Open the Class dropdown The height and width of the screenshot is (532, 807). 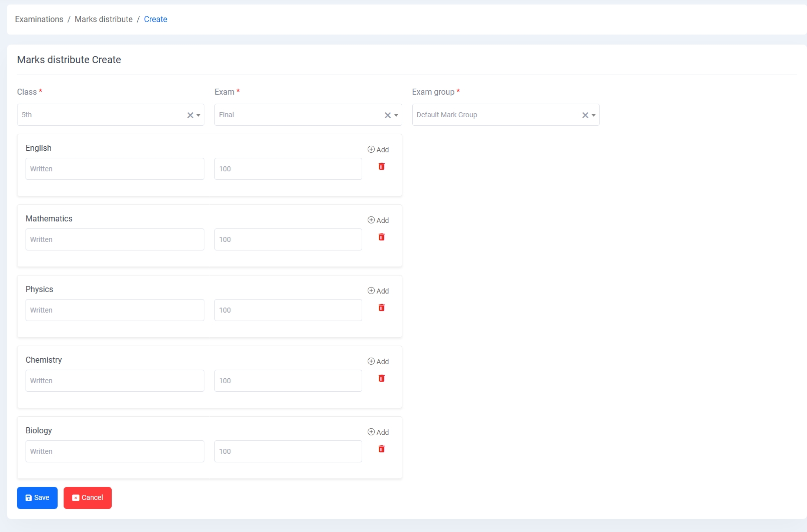[x=198, y=115]
